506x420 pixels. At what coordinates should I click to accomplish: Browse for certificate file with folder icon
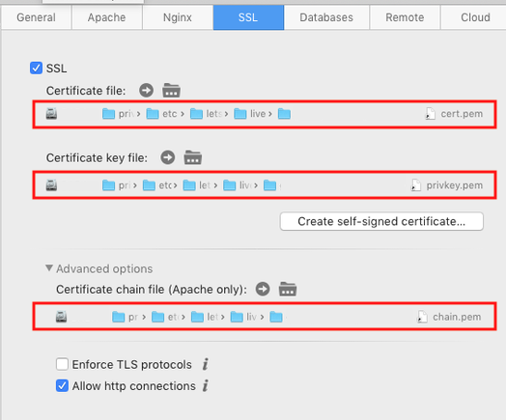tap(171, 91)
